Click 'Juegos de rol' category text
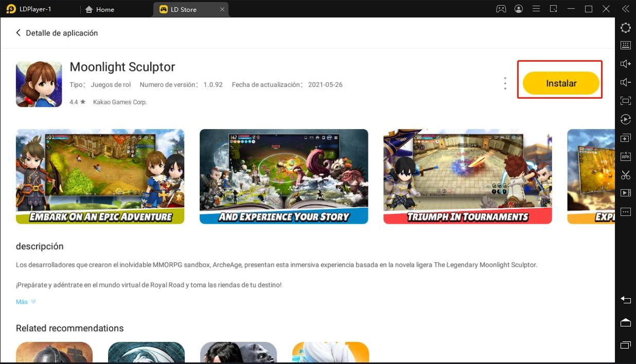Image resolution: width=636 pixels, height=364 pixels. tap(111, 85)
